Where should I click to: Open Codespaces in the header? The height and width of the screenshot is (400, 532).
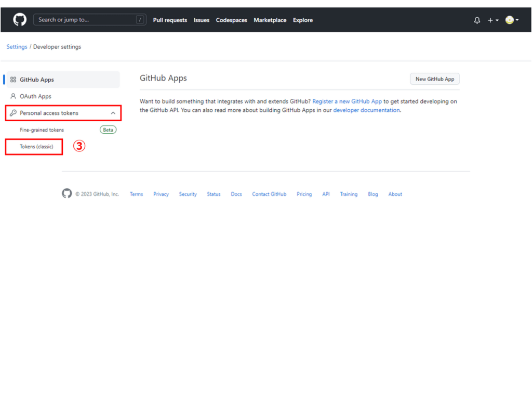click(231, 20)
